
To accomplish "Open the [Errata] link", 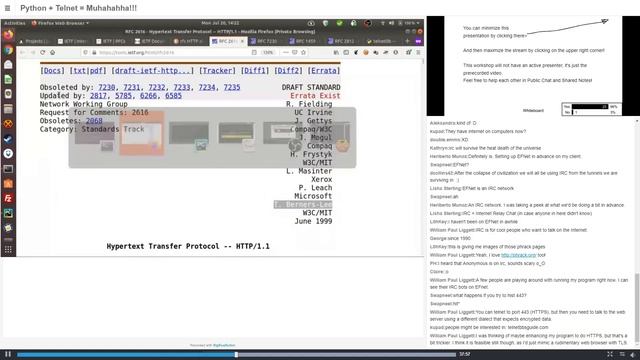I will pos(324,71).
